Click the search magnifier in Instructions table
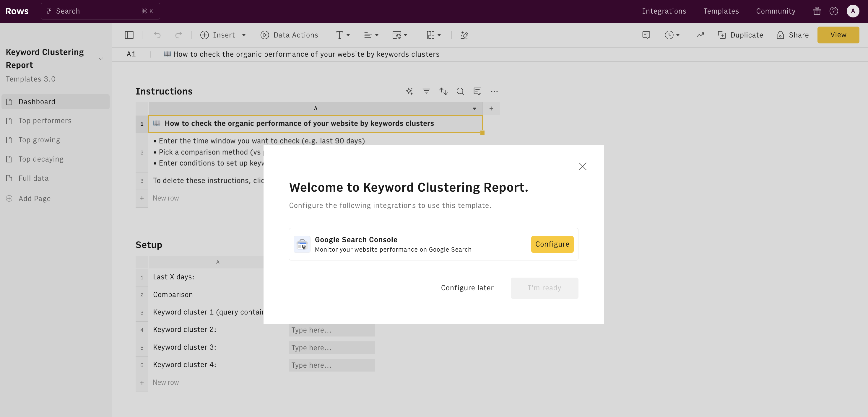 point(460,91)
